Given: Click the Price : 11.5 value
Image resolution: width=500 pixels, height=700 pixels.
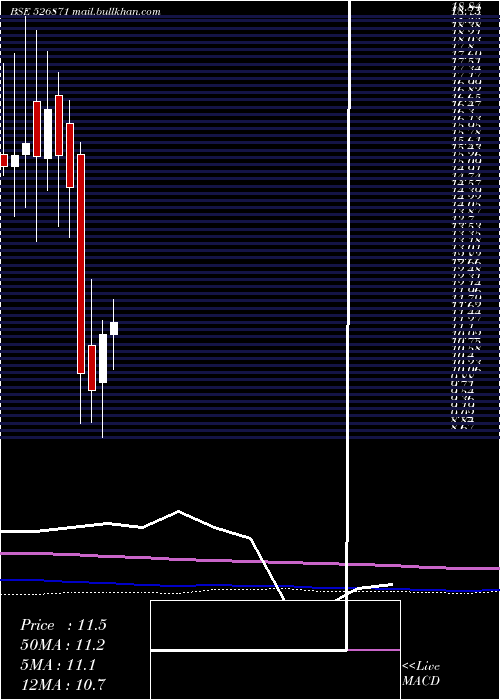Looking at the screenshot, I should point(63,625).
